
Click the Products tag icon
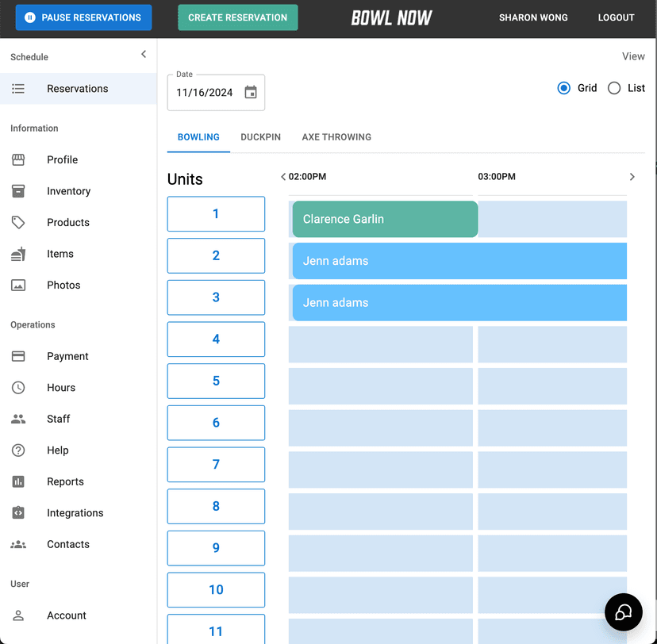[18, 222]
